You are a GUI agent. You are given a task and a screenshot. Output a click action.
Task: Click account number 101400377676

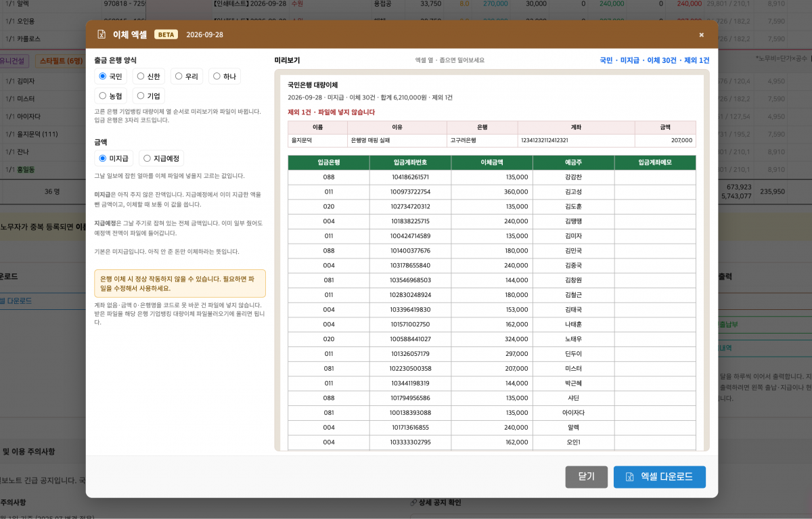coord(410,250)
